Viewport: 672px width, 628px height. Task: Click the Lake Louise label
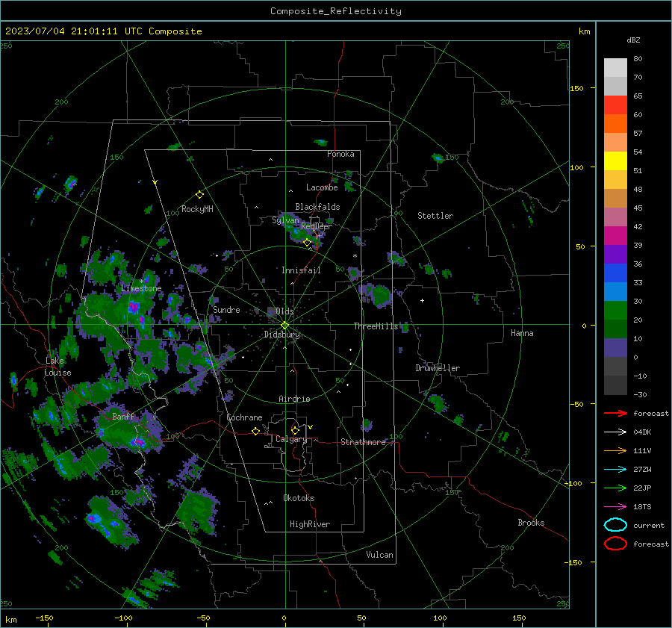(57, 367)
